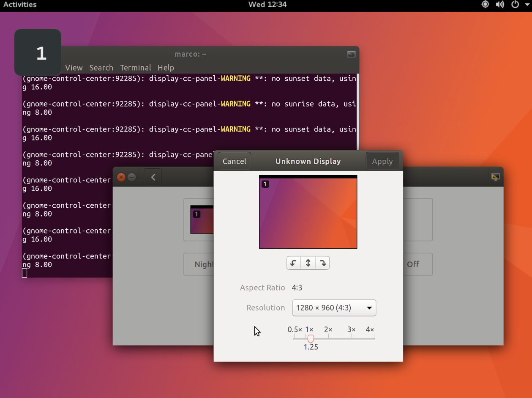Open the Terminal menu in menu bar
This screenshot has height=398, width=532.
135,68
